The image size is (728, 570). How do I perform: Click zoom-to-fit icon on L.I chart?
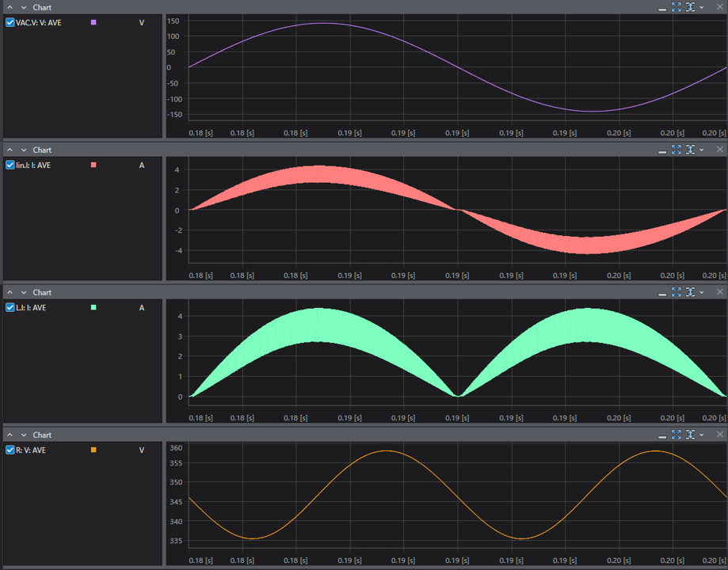pos(677,292)
